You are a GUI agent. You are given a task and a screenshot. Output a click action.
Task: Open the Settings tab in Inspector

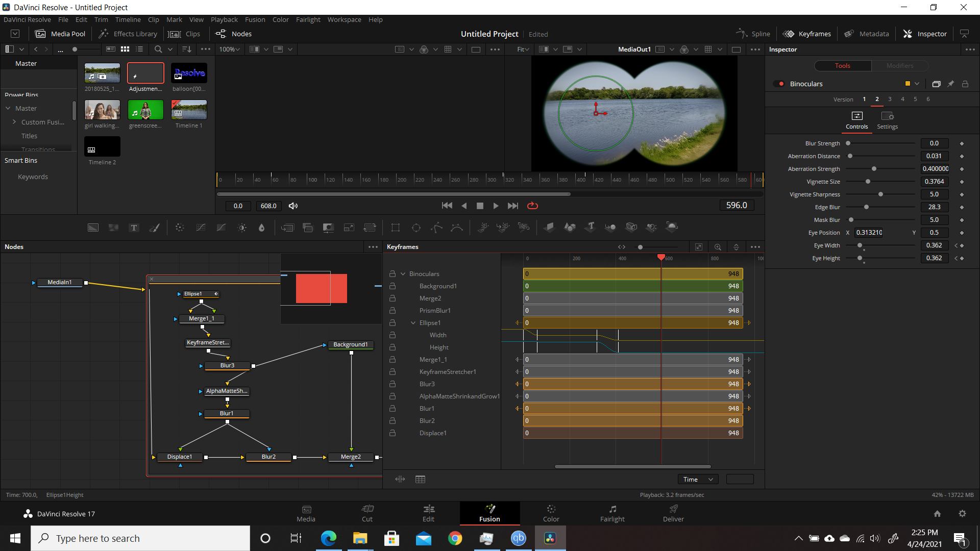[887, 121]
